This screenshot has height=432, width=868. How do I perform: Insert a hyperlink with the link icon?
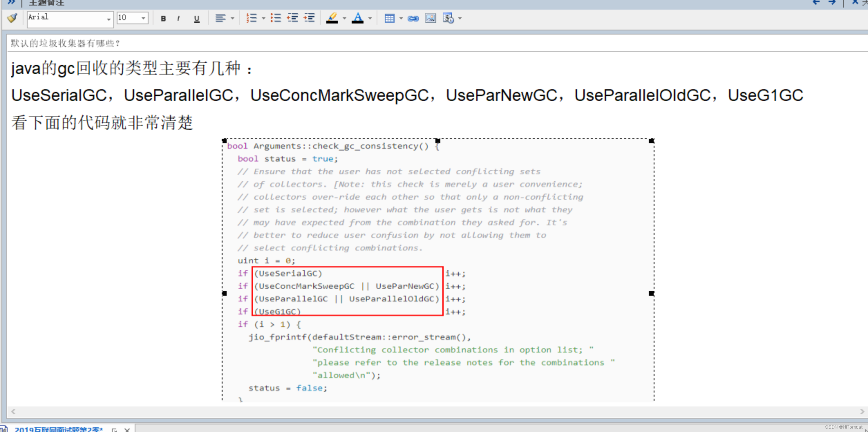pos(413,18)
